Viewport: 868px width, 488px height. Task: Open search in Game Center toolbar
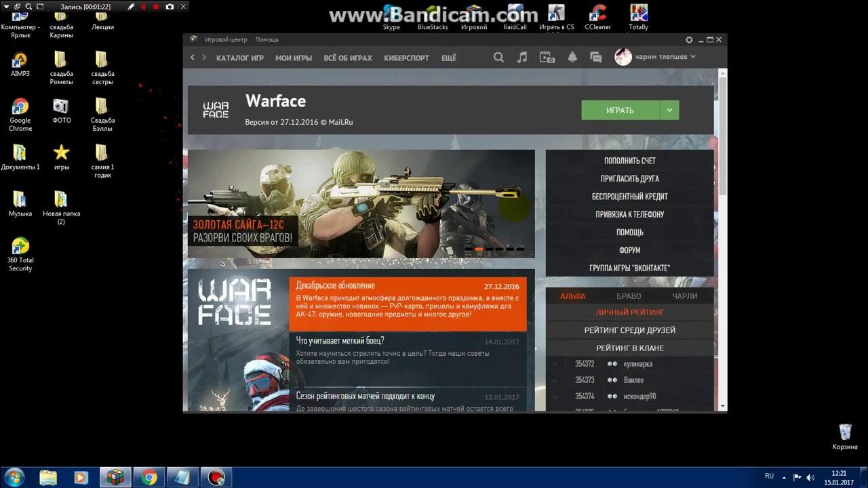[498, 58]
